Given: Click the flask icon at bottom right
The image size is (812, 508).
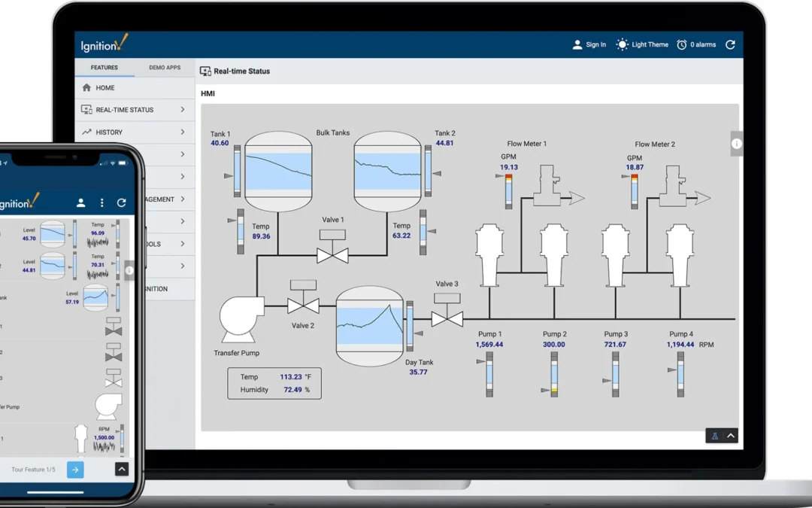Looking at the screenshot, I should point(715,436).
